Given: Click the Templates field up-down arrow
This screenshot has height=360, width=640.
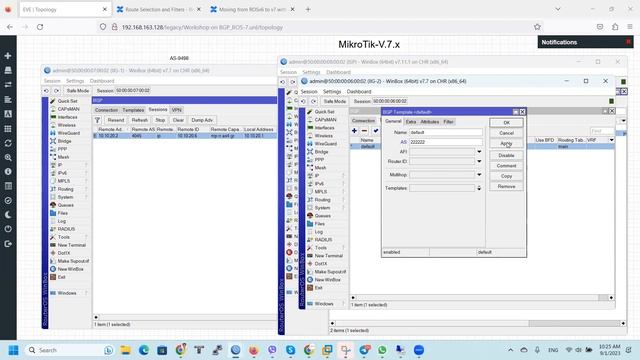Looking at the screenshot, I should tap(479, 188).
